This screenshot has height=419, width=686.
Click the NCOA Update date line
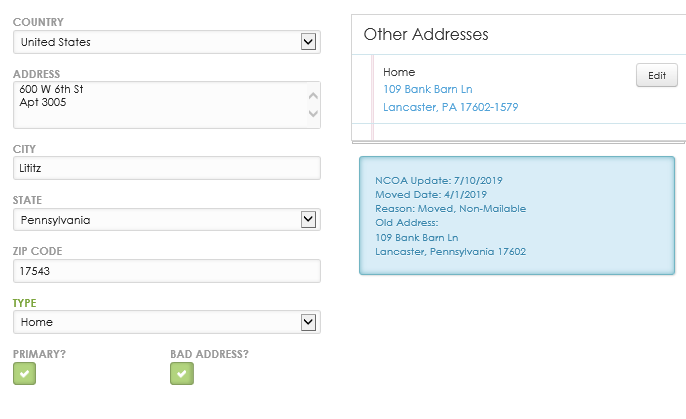(438, 180)
